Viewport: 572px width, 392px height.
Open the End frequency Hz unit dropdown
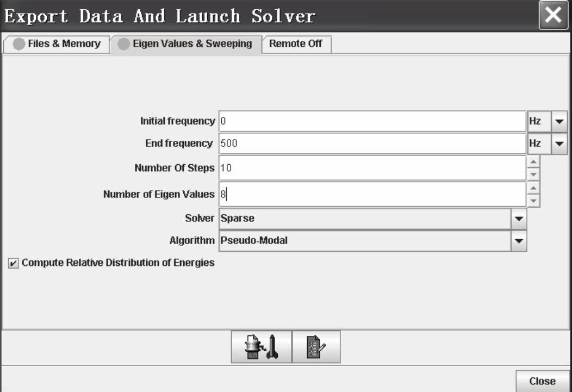[559, 144]
